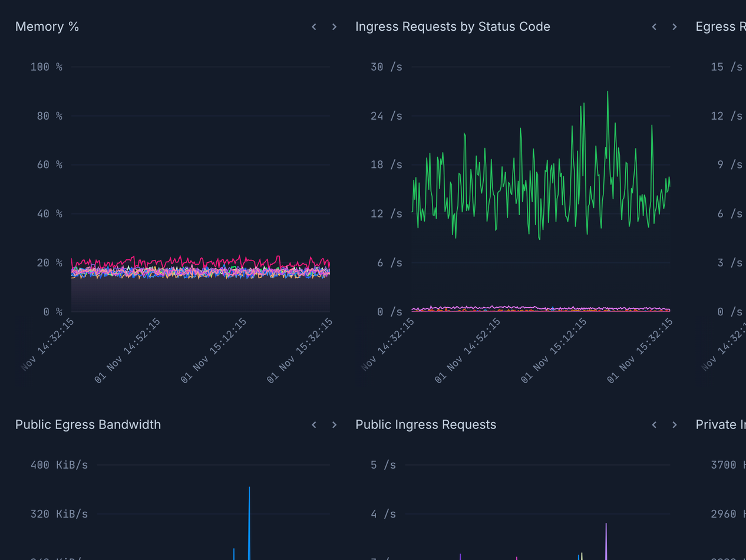Screen dimensions: 746x560
Task: Click the 400 KiB/s axis label
Action: (x=59, y=465)
